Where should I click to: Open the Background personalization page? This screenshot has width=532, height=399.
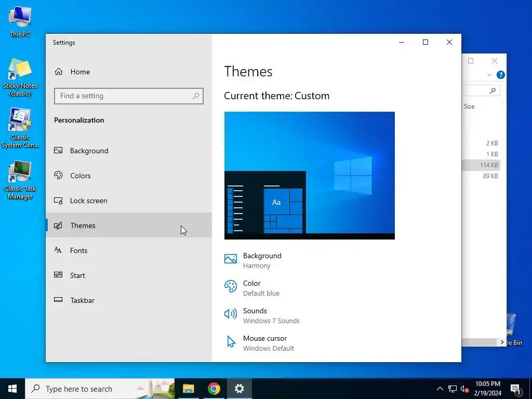coord(129,151)
